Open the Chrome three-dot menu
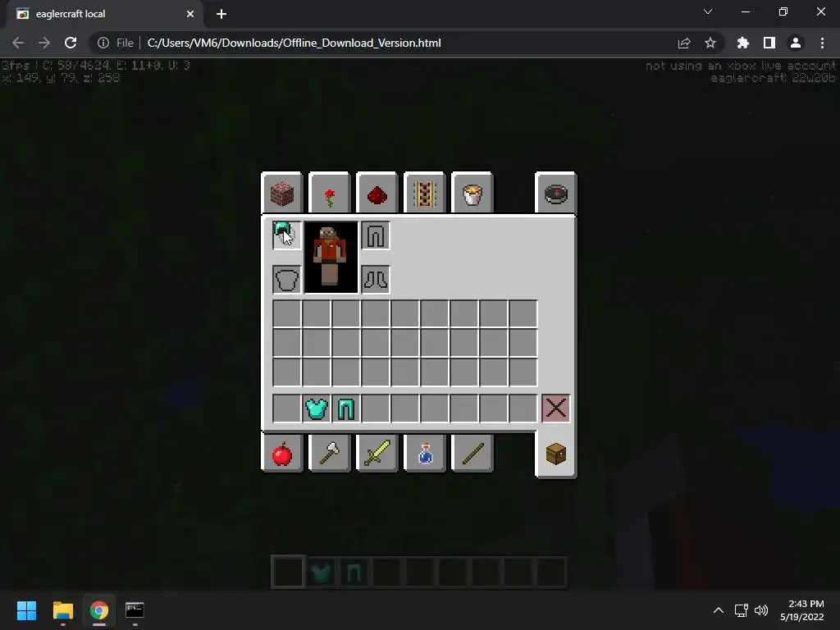The image size is (840, 630). point(822,43)
